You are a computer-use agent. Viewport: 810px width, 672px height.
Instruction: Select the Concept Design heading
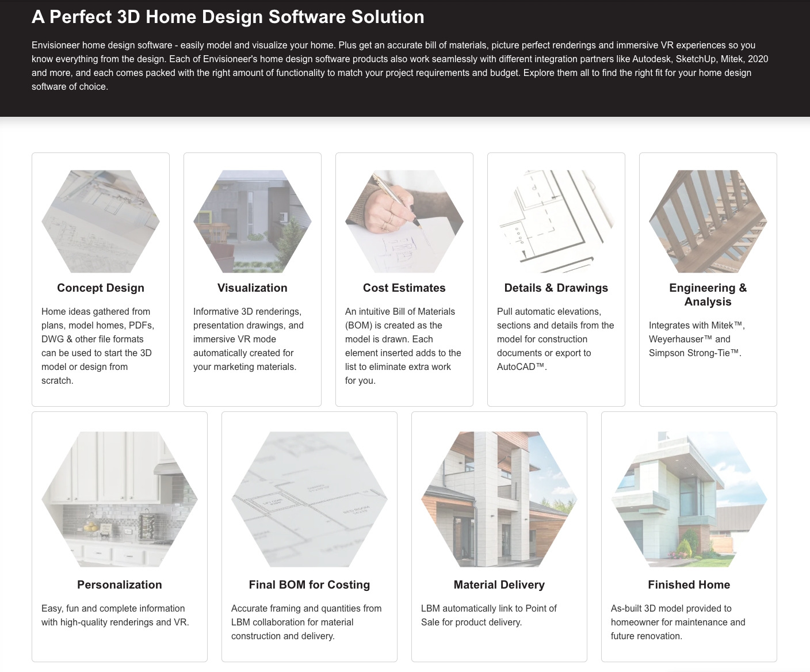coord(101,288)
